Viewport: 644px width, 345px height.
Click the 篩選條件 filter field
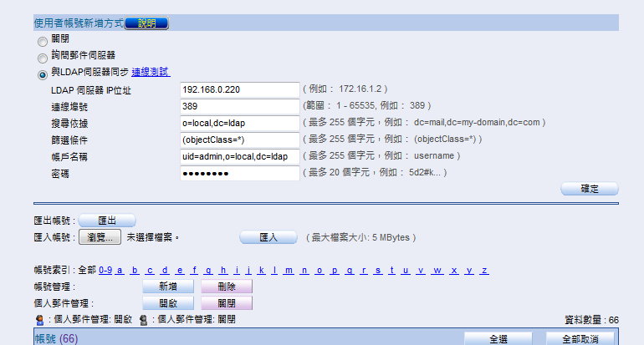point(239,140)
